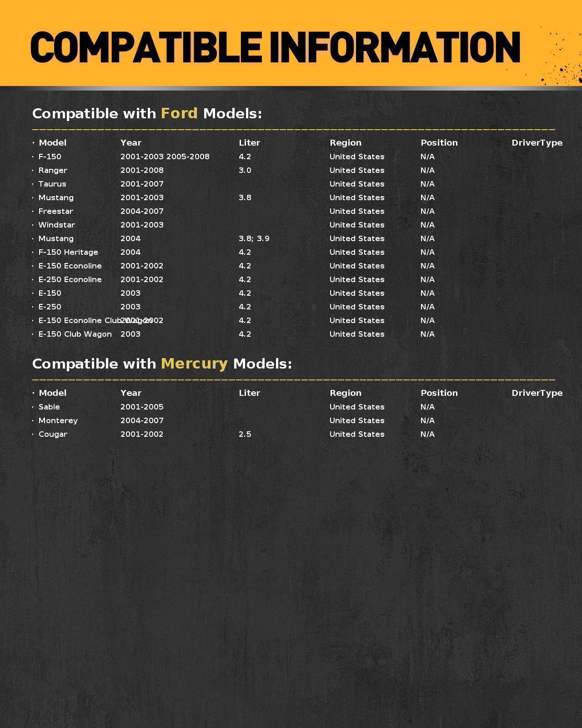Image resolution: width=582 pixels, height=728 pixels.
Task: Click the Mustang name in the 2004 row
Action: 56,238
